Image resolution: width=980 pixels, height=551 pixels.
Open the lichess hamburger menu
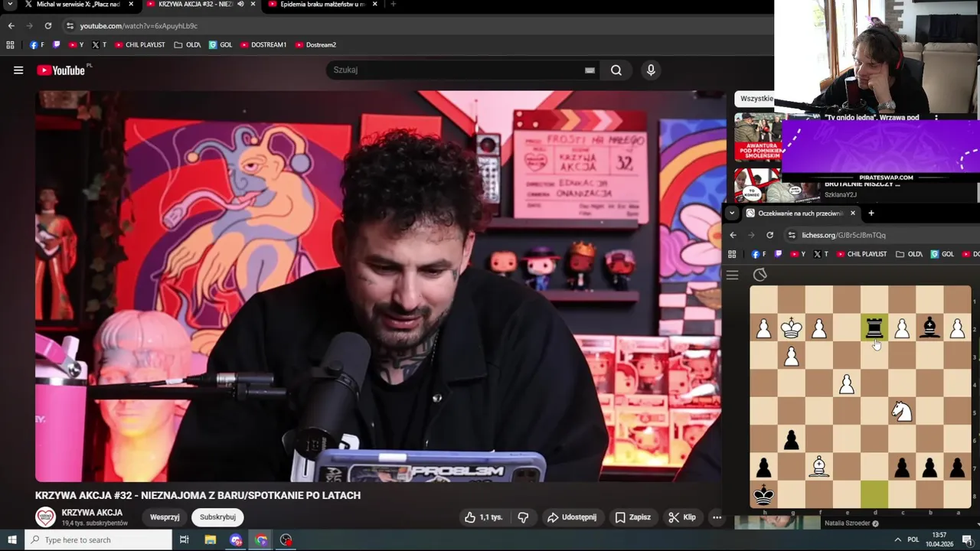[x=733, y=275]
